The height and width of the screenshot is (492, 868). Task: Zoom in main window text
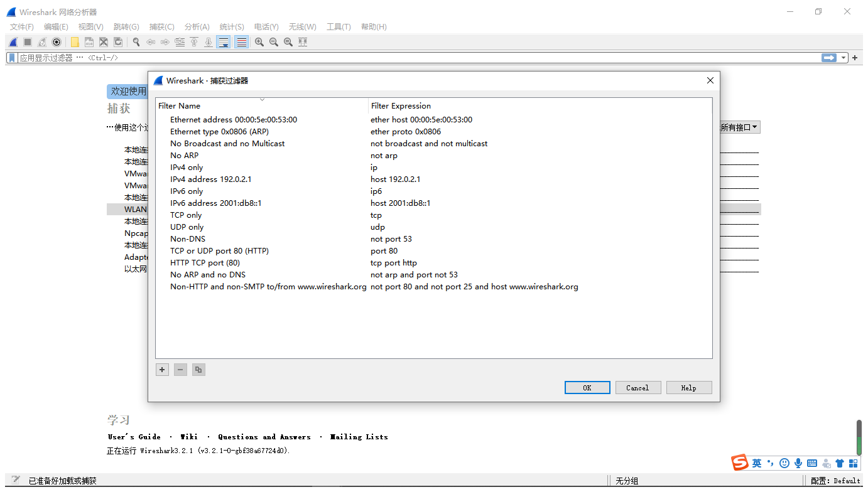point(259,42)
